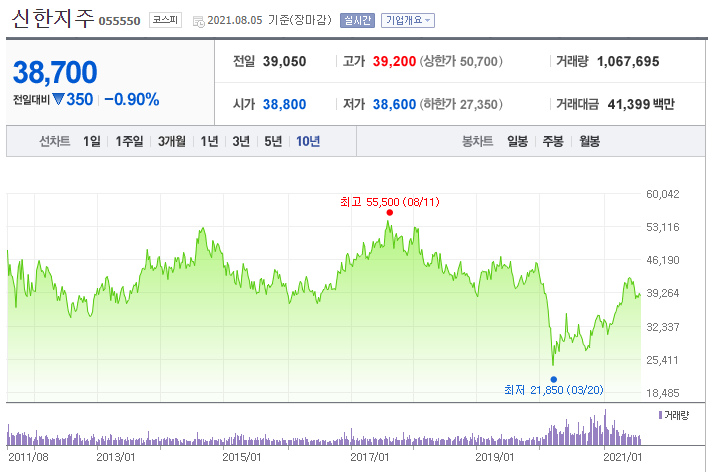Click the 39,264 y-axis label
The width and height of the screenshot is (708, 472).
662,293
